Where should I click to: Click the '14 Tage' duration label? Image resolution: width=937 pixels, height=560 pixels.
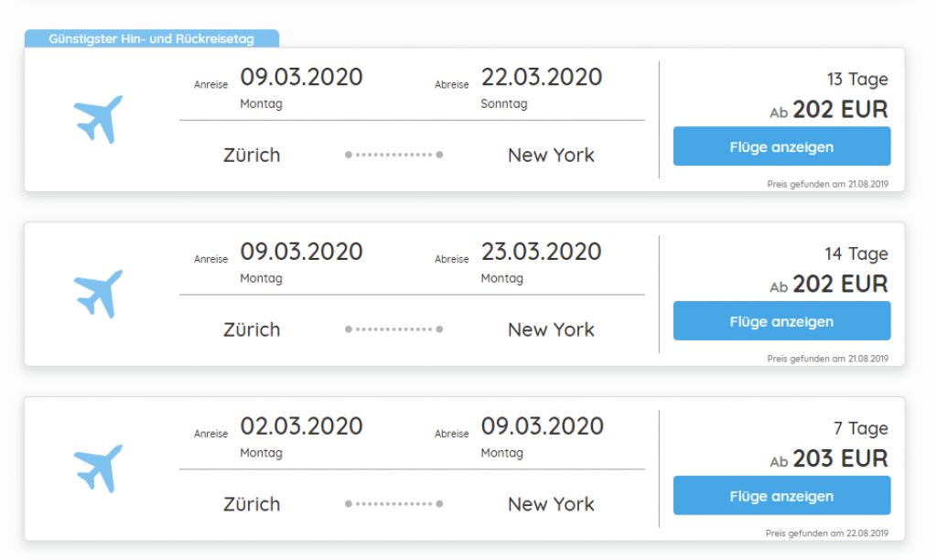856,253
